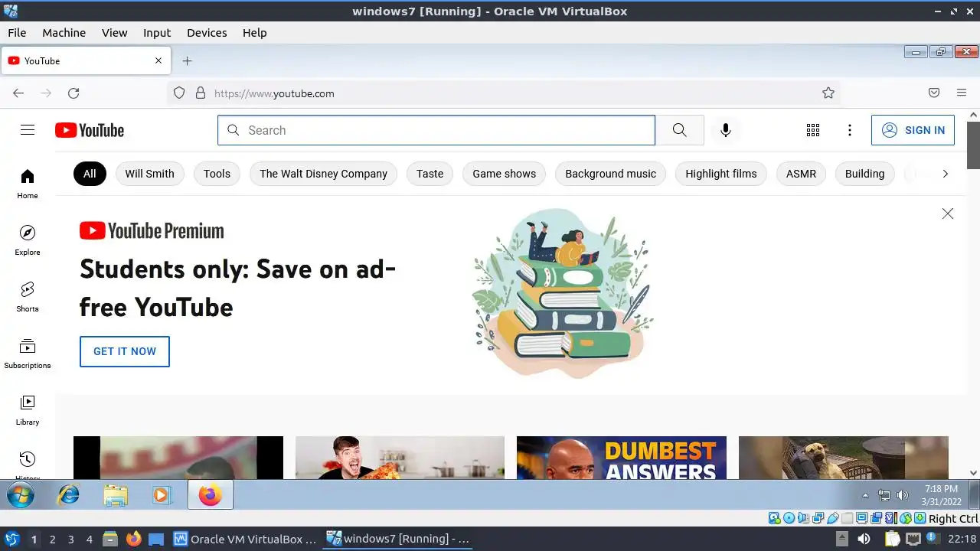Select the All filter chip
Image resolution: width=980 pixels, height=551 pixels.
(x=90, y=174)
